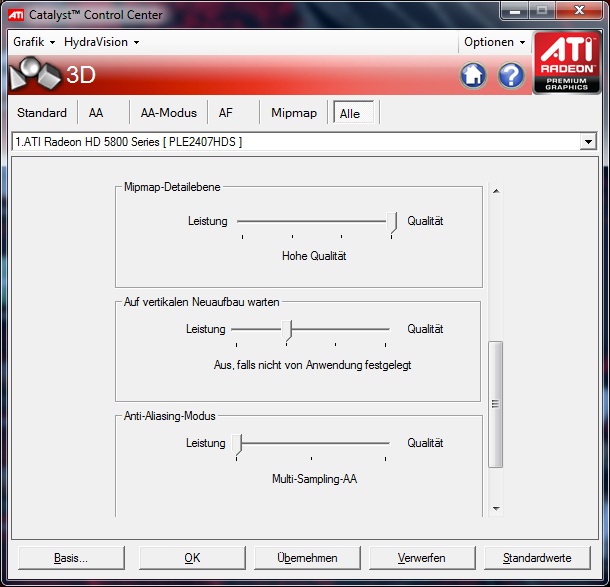Click the 'Multi-Sampling-AA' value label
Screen dimensions: 610x587
point(314,478)
